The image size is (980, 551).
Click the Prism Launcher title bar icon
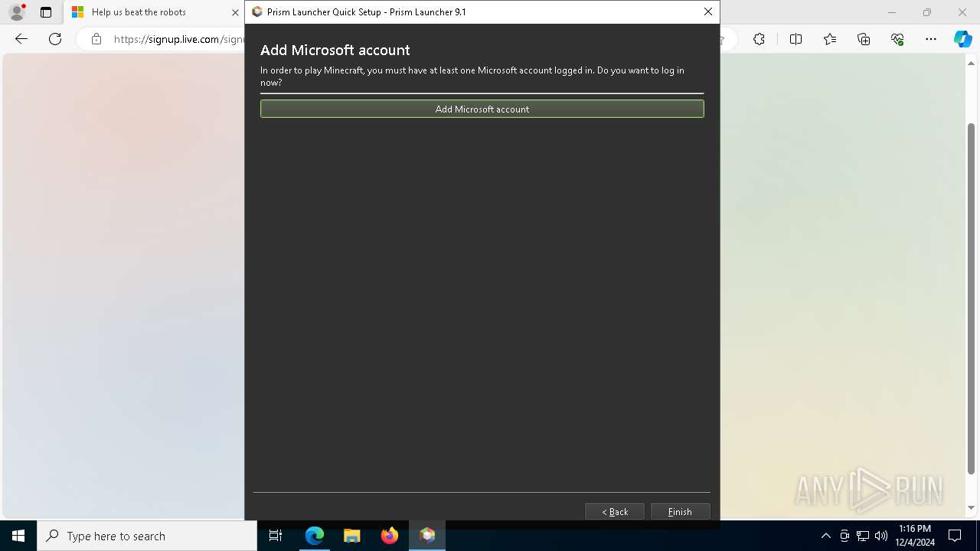pyautogui.click(x=257, y=11)
